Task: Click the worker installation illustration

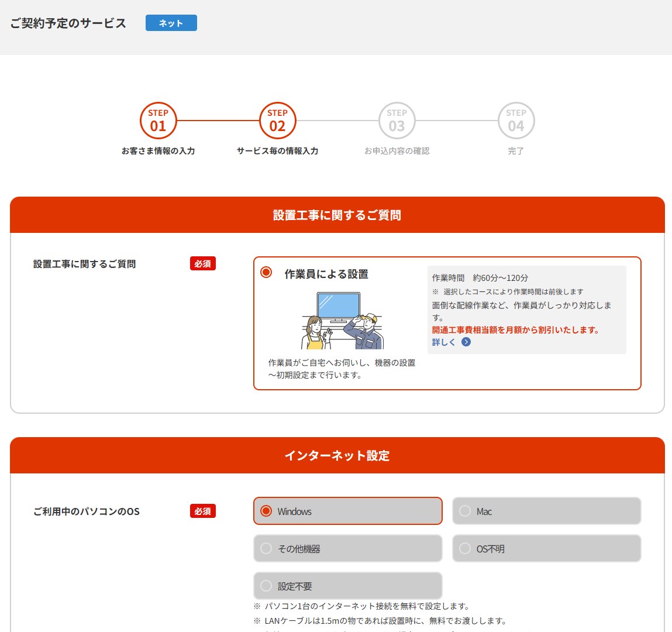Action: (x=342, y=321)
